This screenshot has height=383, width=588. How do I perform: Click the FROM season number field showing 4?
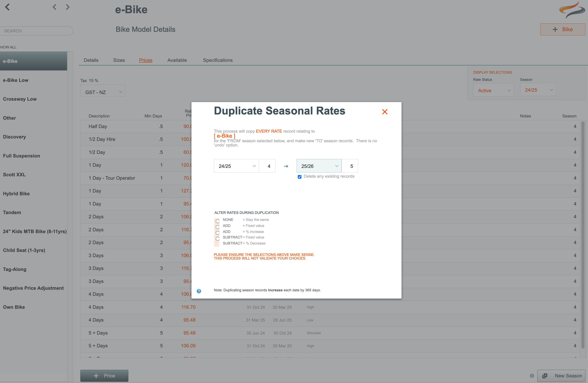click(267, 166)
